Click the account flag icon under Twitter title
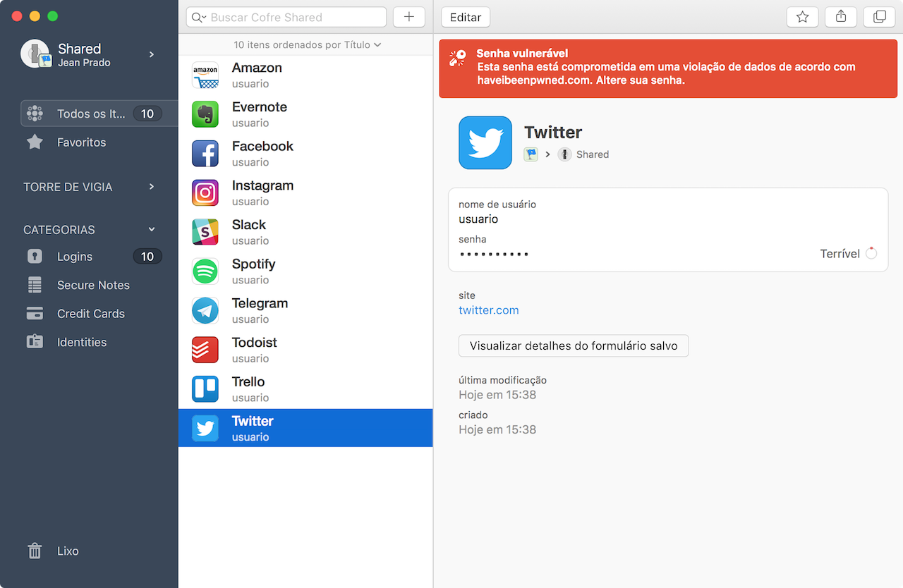 [531, 154]
